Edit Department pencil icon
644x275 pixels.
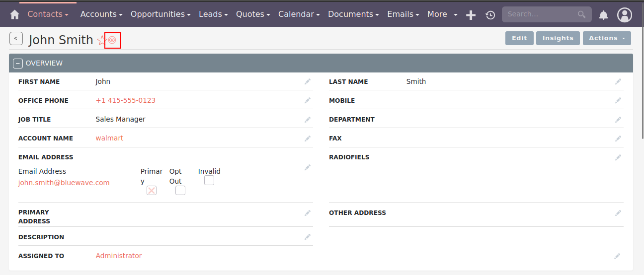pos(618,119)
